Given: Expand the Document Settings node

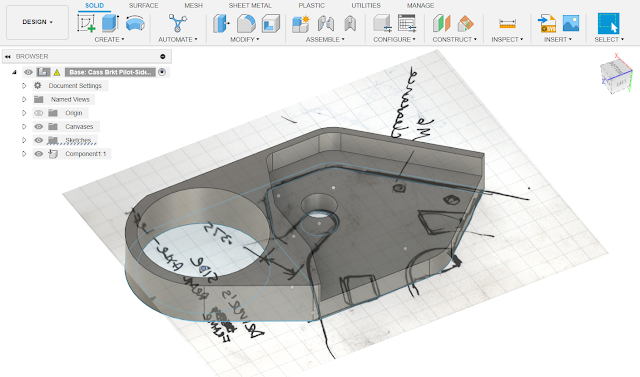Looking at the screenshot, I should [24, 86].
